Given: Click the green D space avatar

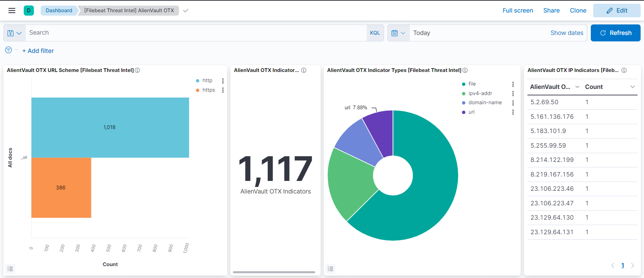Looking at the screenshot, I should (29, 11).
